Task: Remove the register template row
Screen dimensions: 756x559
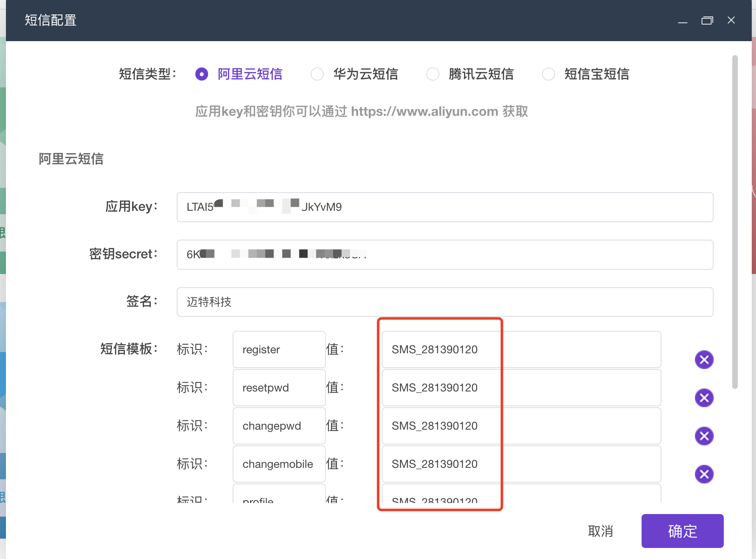Action: pos(704,360)
